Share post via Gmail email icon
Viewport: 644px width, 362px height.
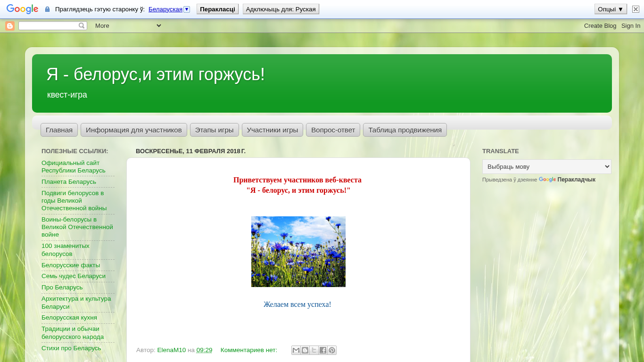[x=296, y=350]
